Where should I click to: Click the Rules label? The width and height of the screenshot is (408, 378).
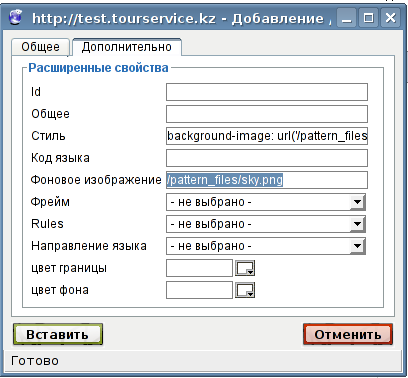(47, 224)
